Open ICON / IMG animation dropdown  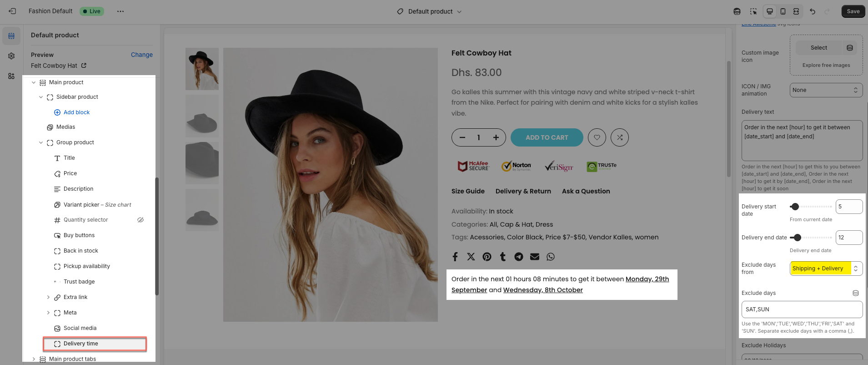pyautogui.click(x=826, y=90)
